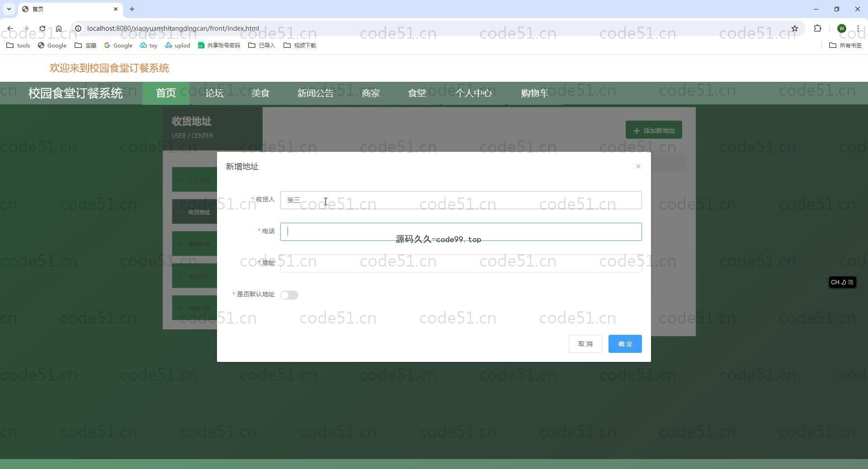868x469 pixels.
Task: Select 收货地址 in the sidebar
Action: [194, 211]
